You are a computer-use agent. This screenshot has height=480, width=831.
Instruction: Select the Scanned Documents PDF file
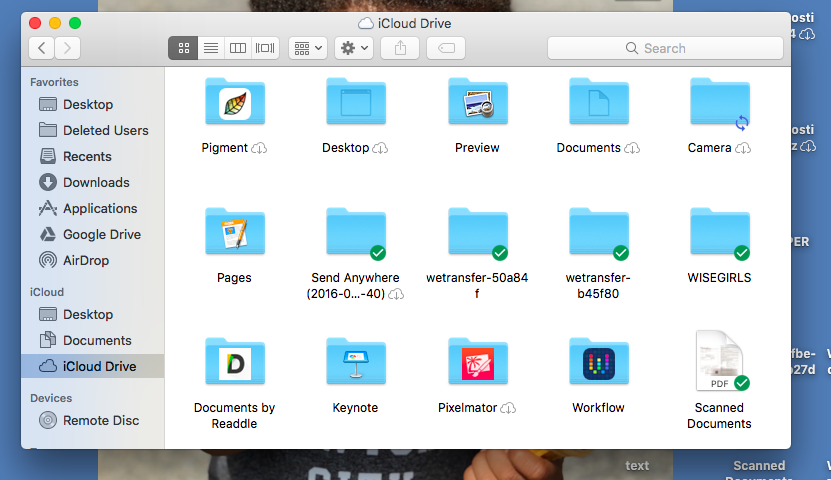(x=720, y=360)
